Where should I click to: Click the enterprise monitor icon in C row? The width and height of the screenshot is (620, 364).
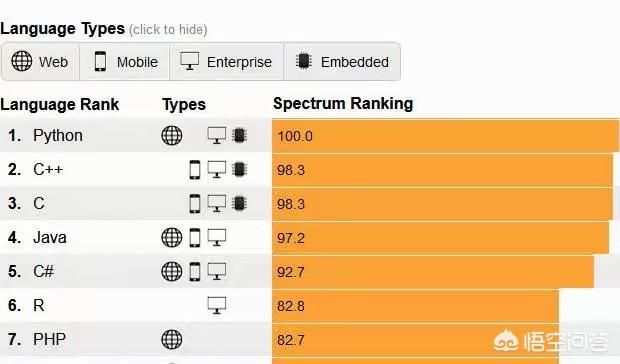[217, 204]
